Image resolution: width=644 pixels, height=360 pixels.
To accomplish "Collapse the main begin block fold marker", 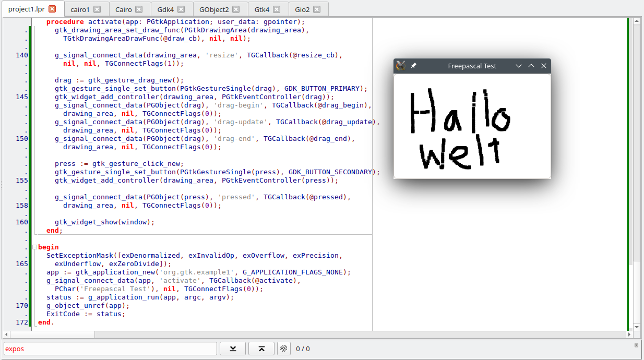I will pyautogui.click(x=34, y=247).
